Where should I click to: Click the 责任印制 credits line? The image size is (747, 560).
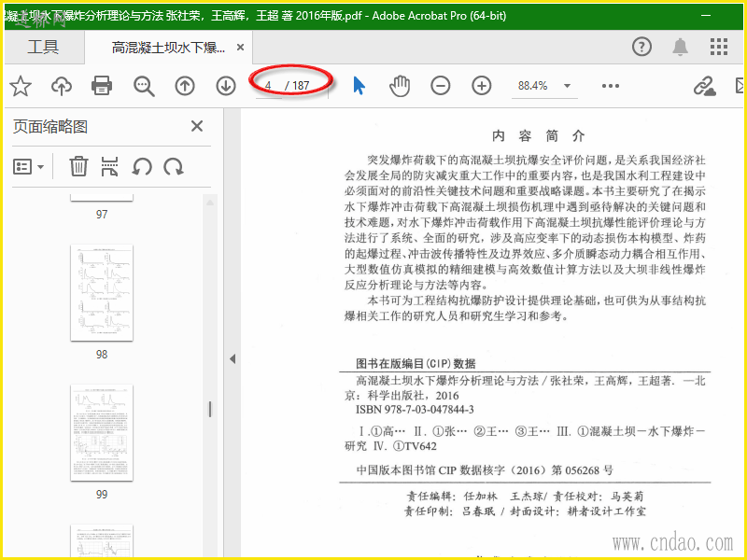coord(526,511)
